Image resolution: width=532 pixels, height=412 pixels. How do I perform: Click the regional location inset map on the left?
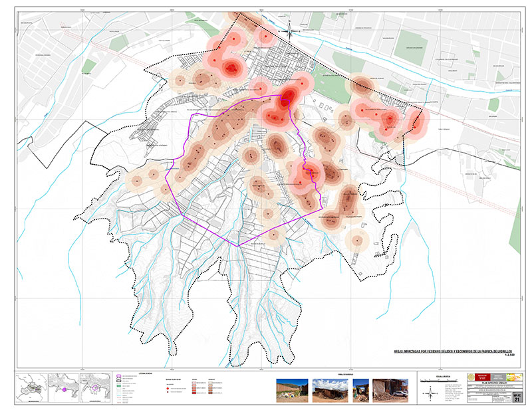coord(32,388)
